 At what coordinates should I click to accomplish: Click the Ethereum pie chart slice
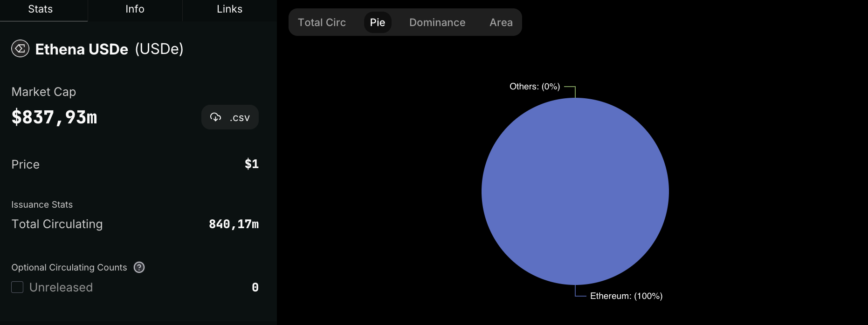pos(575,191)
